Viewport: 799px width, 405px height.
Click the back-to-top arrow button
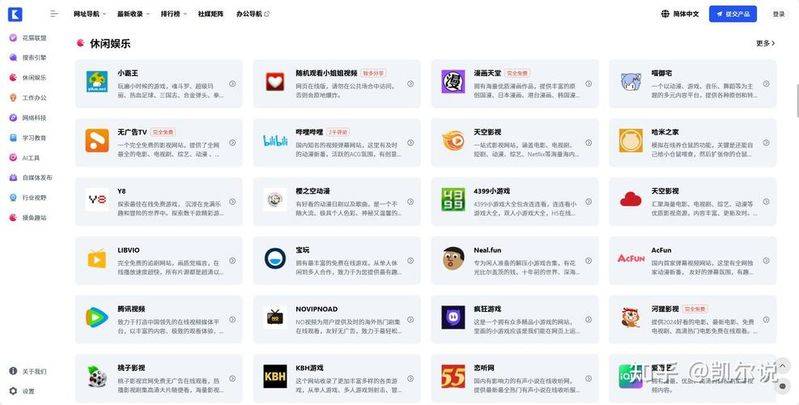pyautogui.click(x=782, y=365)
